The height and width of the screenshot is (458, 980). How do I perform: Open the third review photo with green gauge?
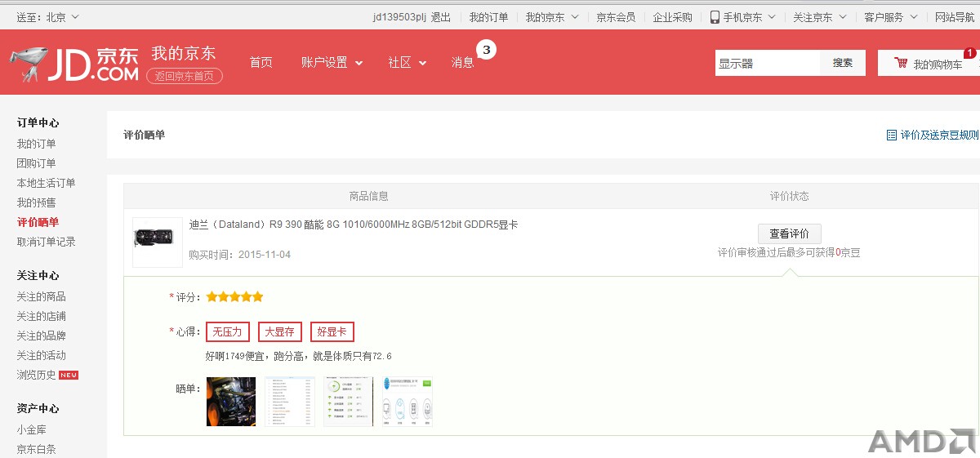coord(349,401)
